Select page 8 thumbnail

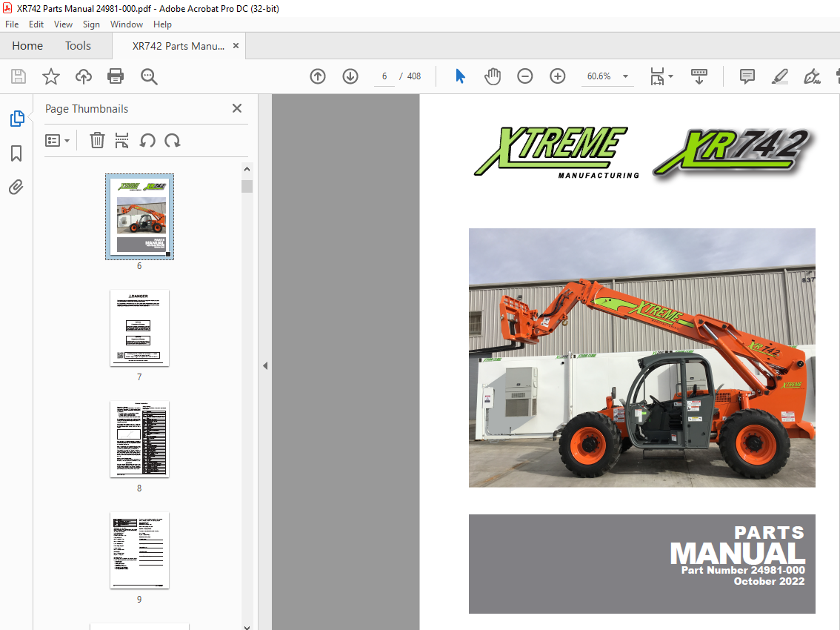pos(139,439)
